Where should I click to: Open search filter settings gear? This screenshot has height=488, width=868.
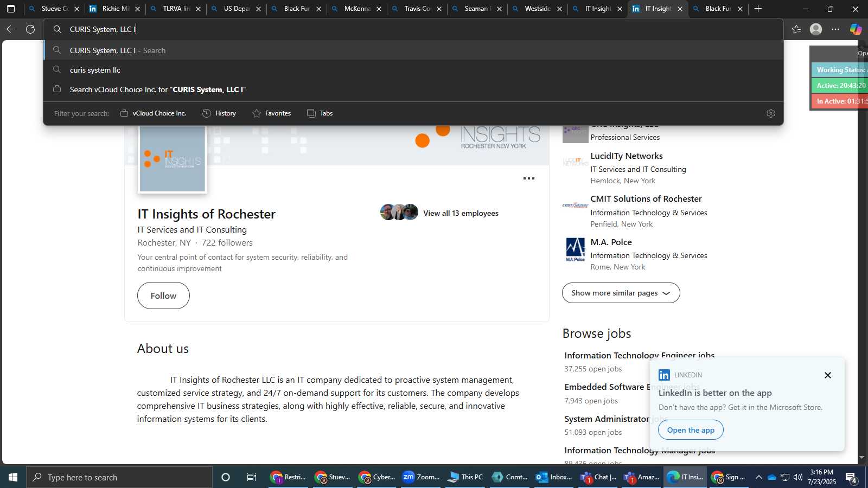point(770,113)
